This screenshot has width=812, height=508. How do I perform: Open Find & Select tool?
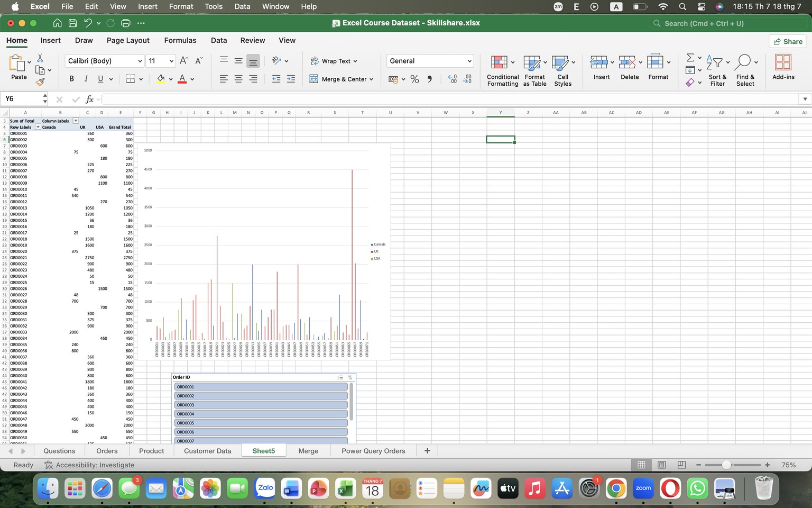point(745,70)
